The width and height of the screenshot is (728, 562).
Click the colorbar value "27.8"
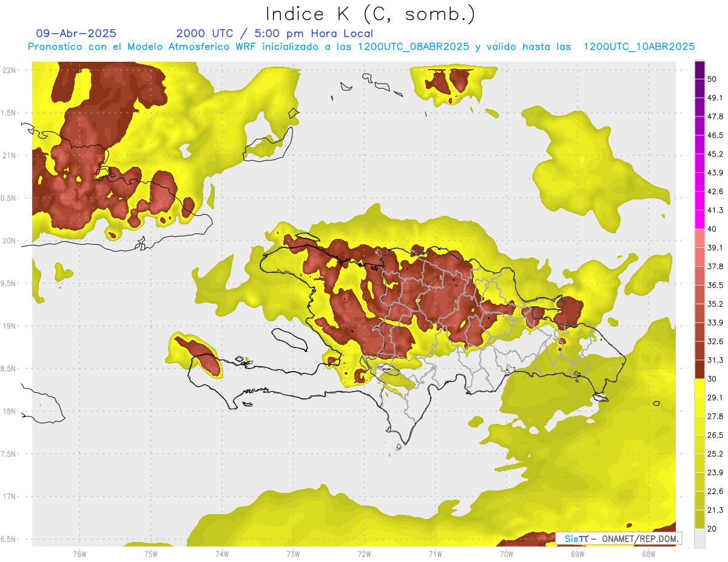pyautogui.click(x=715, y=416)
